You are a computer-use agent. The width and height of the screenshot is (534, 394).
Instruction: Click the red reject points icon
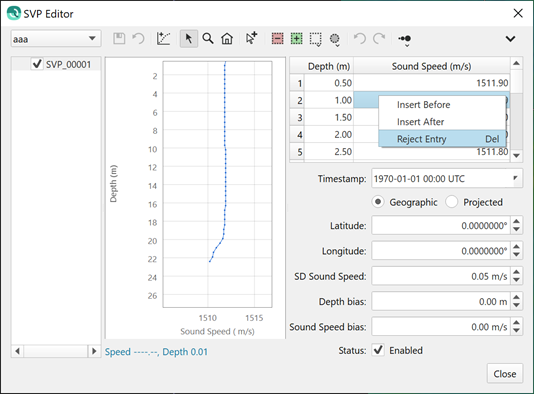click(277, 39)
